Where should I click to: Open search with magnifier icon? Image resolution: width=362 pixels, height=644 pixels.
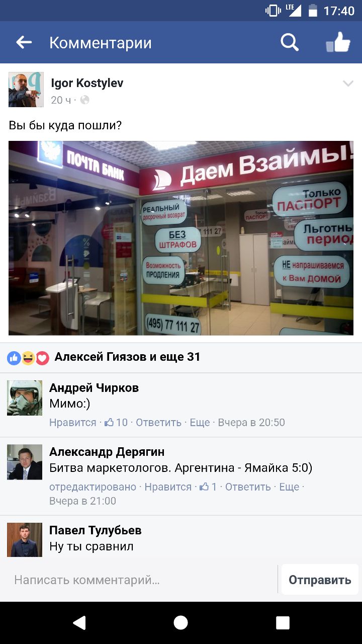click(x=290, y=43)
